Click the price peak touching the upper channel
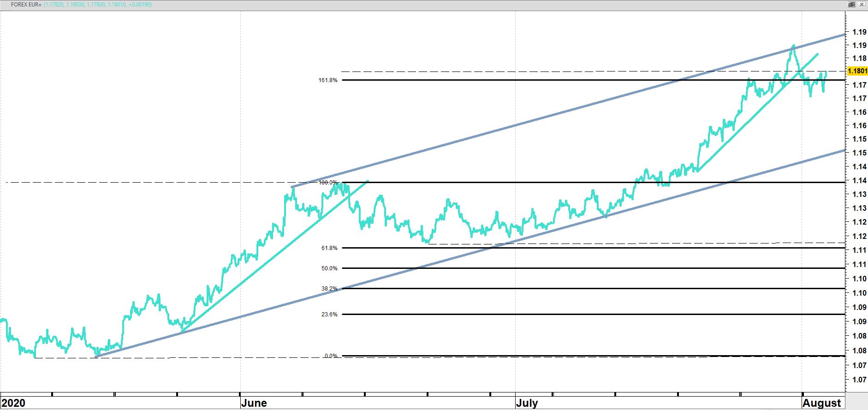The height and width of the screenshot is (410, 868). click(793, 46)
